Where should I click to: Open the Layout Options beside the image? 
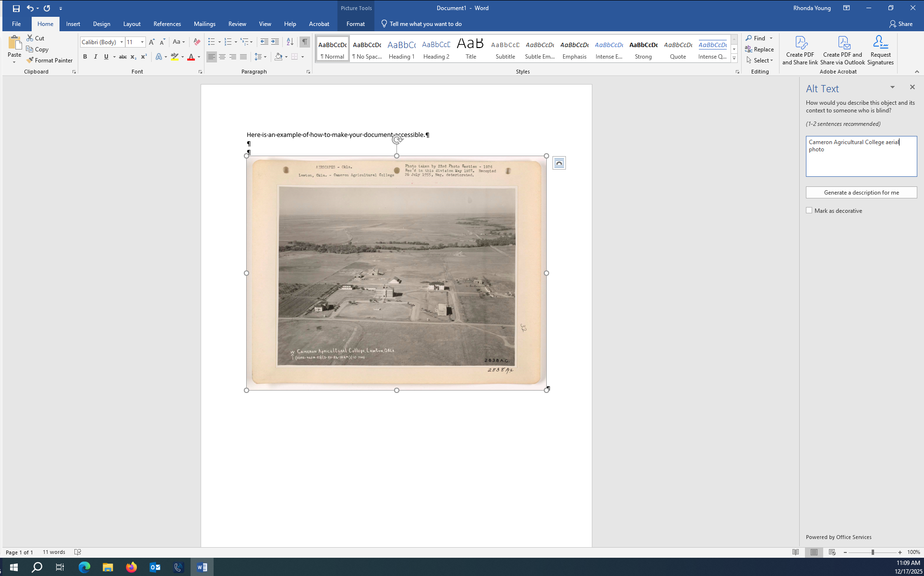[x=559, y=162]
